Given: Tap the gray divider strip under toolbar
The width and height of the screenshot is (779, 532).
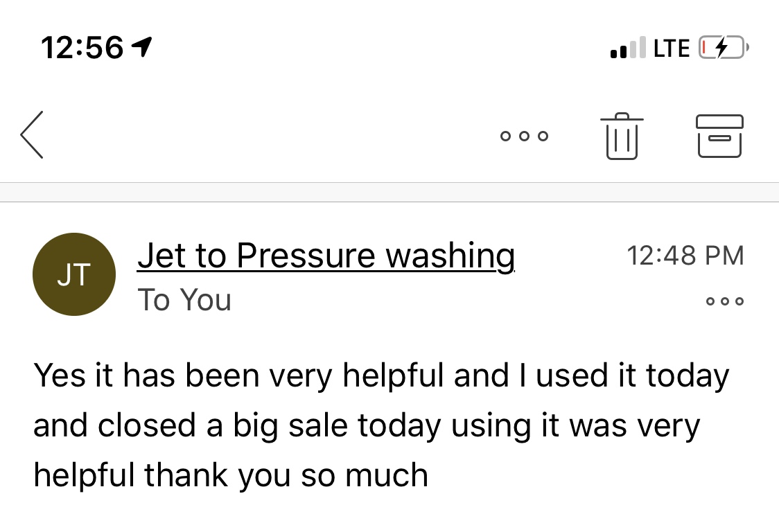Looking at the screenshot, I should click(389, 193).
